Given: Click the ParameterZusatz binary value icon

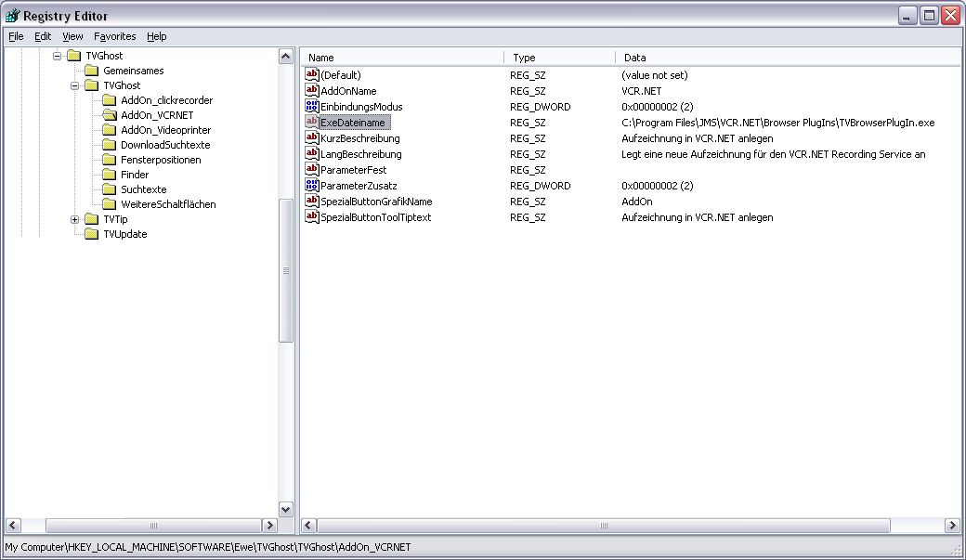Looking at the screenshot, I should (x=312, y=186).
